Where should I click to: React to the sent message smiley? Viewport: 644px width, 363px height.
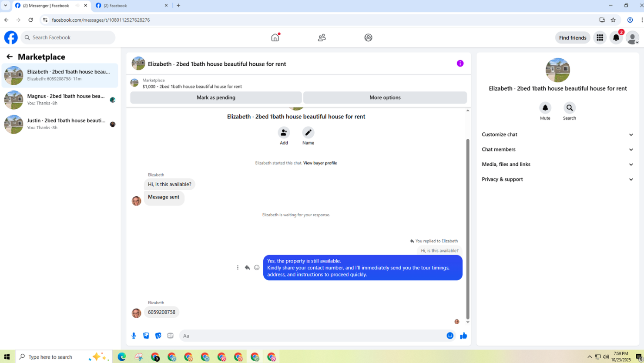coord(257,268)
